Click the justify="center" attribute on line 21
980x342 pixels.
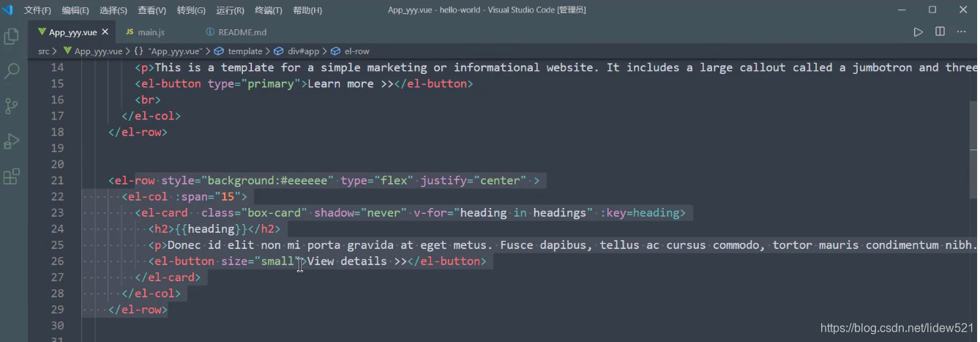(473, 180)
